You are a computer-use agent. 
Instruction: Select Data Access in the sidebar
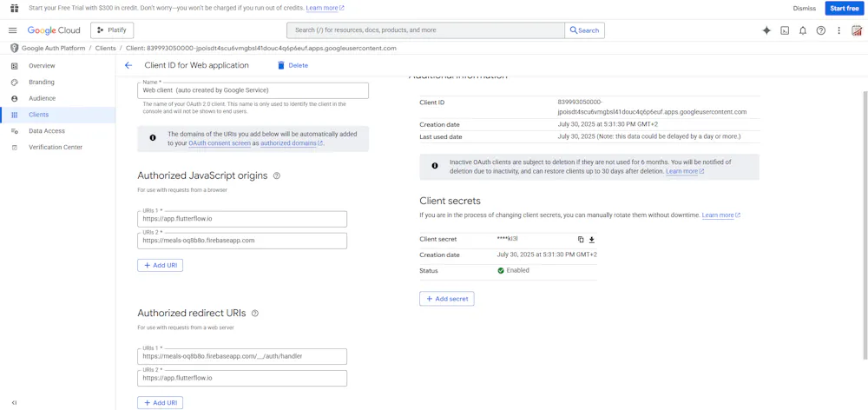point(46,131)
